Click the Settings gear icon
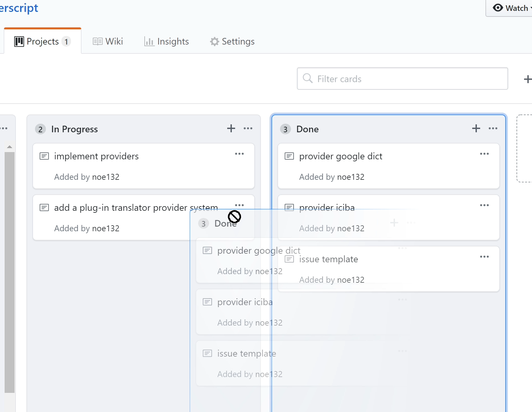 tap(215, 41)
